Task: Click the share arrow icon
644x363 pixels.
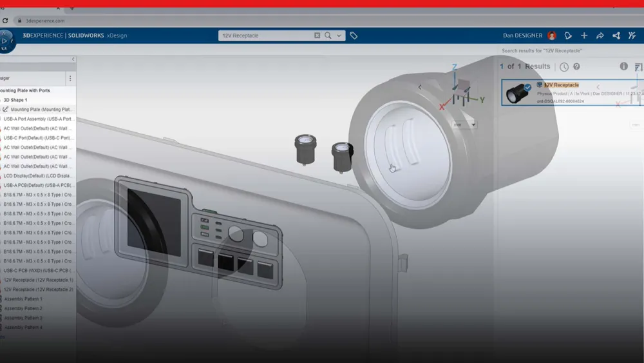Action: point(600,35)
